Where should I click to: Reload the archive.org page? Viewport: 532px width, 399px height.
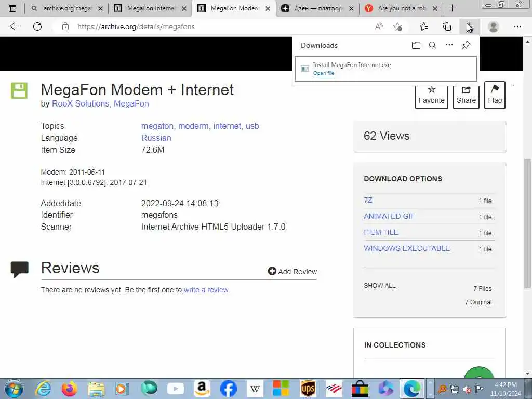pos(37,26)
